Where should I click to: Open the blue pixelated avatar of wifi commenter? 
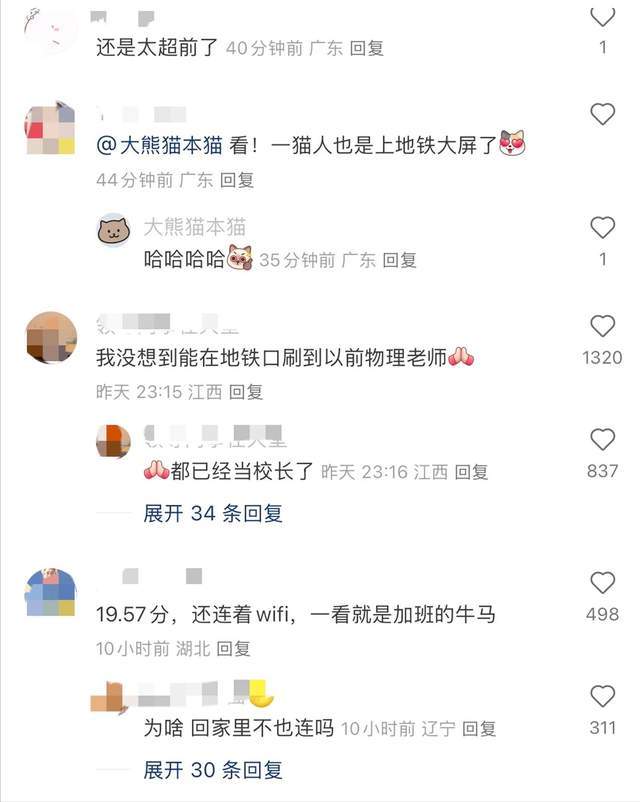(50, 592)
